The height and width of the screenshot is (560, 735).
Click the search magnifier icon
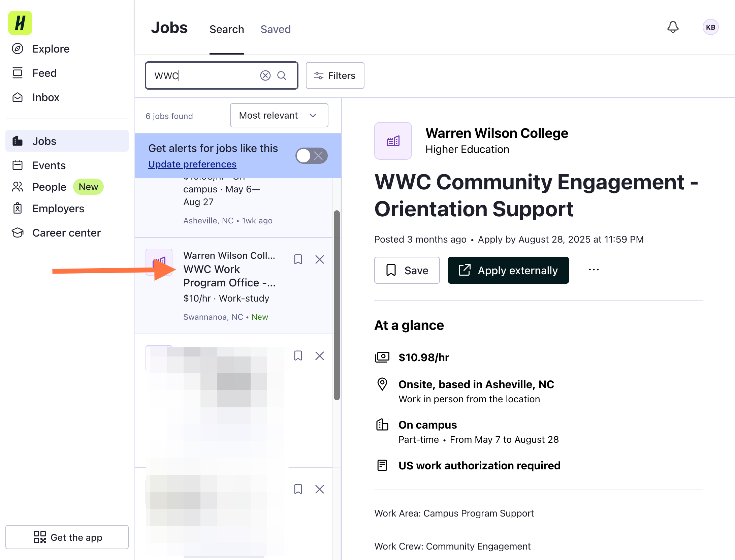tap(282, 75)
